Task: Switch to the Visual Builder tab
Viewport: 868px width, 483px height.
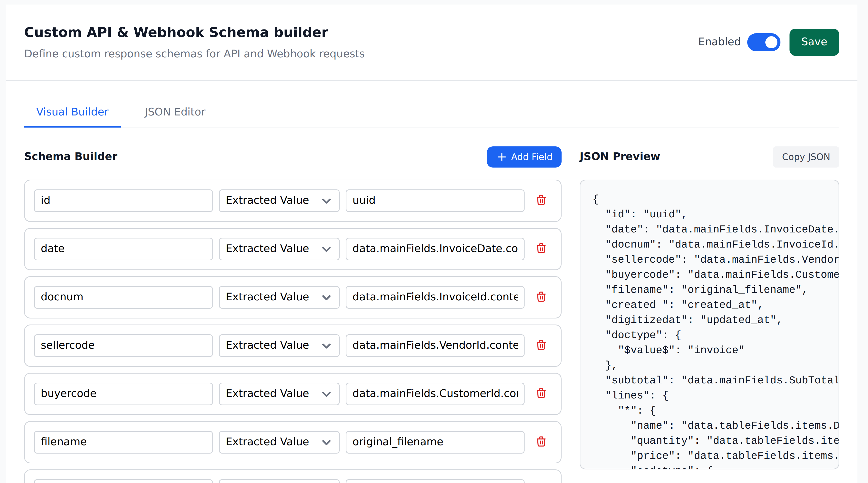Action: tap(72, 112)
